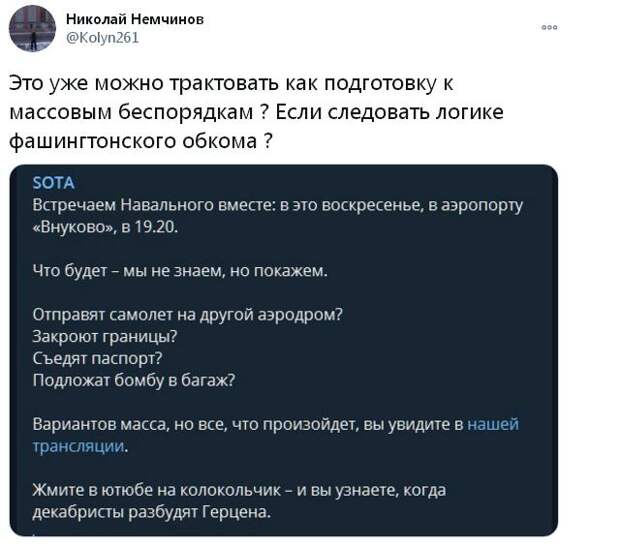Open the 'нашей' hyperlink
This screenshot has height=547, width=620.
pyautogui.click(x=493, y=424)
